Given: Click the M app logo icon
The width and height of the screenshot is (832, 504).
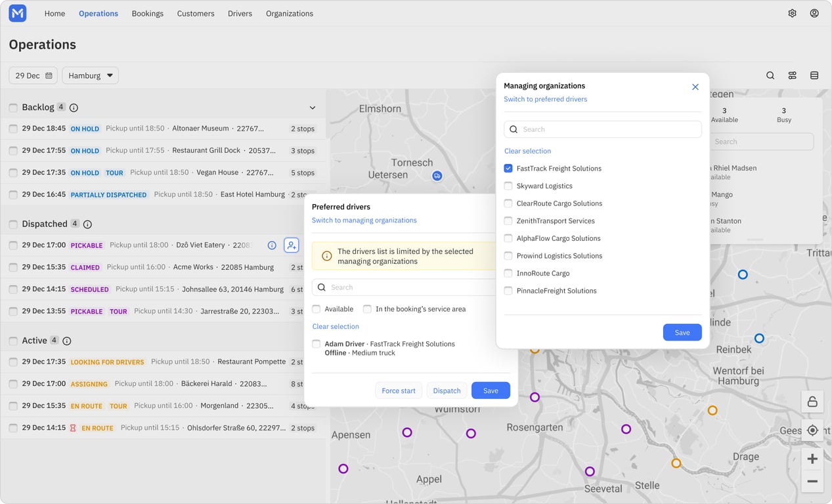Looking at the screenshot, I should coord(18,13).
